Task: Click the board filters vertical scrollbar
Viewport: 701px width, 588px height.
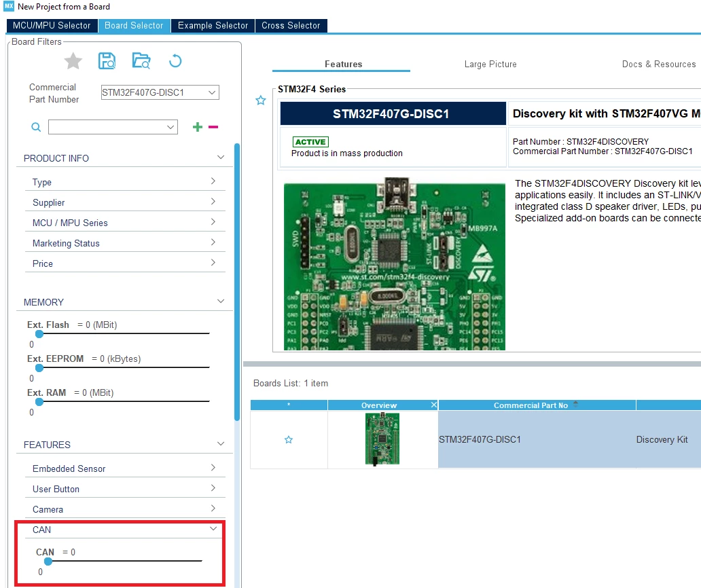Action: [x=237, y=282]
